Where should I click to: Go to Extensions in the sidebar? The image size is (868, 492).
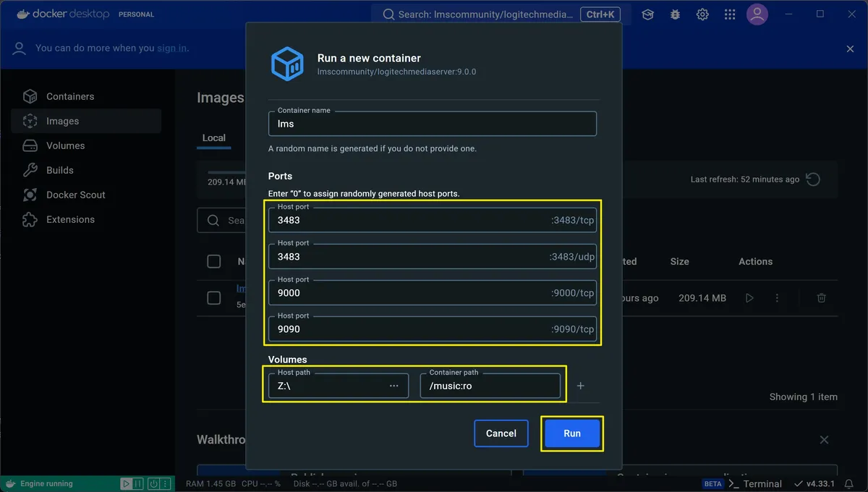click(x=86, y=219)
